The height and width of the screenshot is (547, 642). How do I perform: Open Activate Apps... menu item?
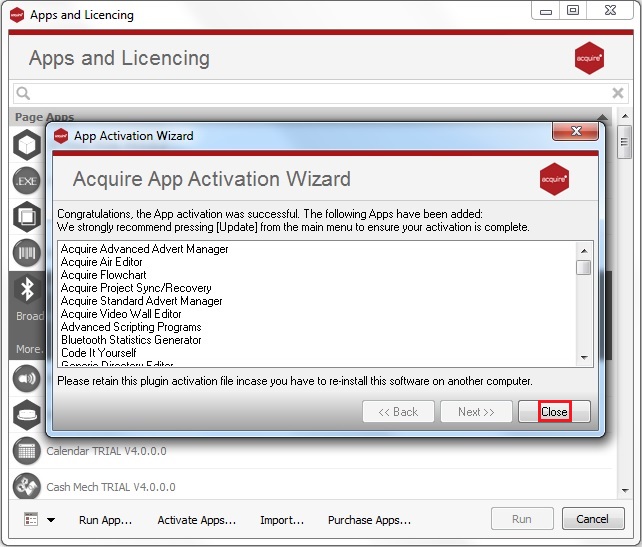coord(197,520)
